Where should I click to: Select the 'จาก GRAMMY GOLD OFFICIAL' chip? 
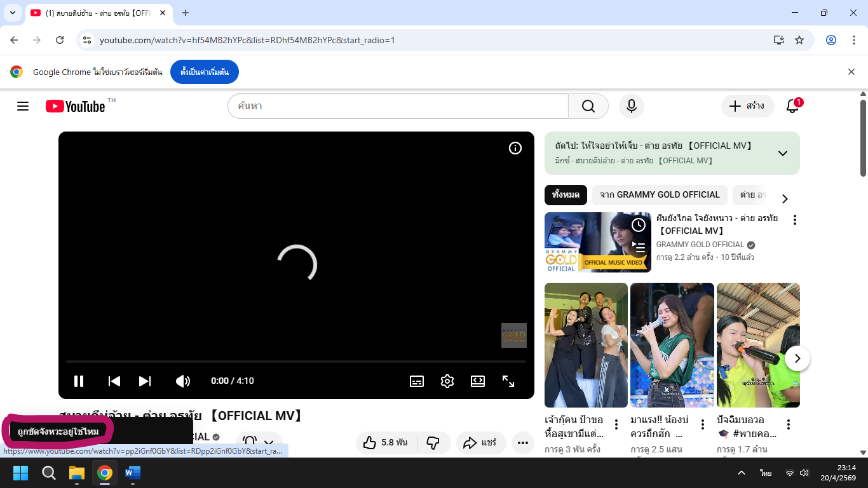coord(660,195)
